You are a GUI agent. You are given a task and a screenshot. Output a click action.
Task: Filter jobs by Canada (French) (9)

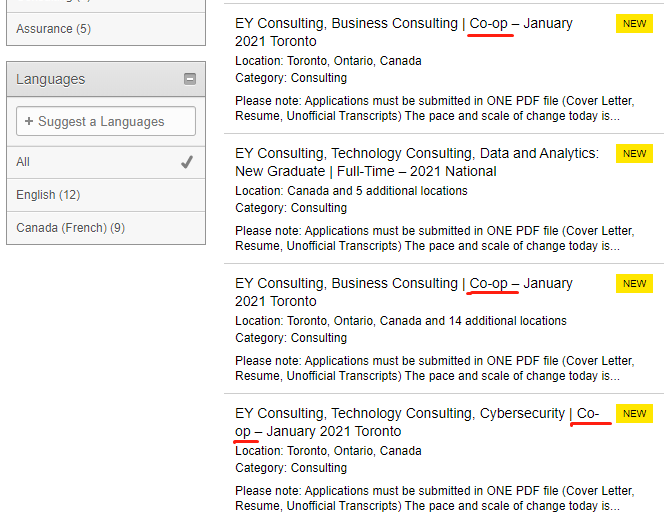pyautogui.click(x=70, y=228)
